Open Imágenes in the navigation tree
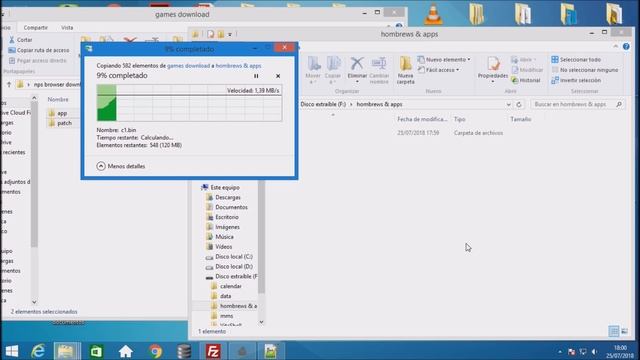640x360 pixels. point(223,227)
